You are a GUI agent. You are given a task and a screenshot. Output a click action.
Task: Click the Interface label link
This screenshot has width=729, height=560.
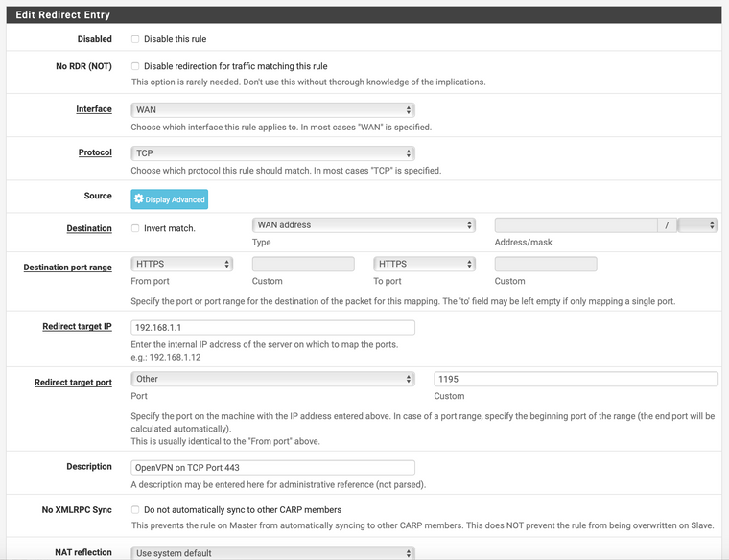click(x=94, y=108)
